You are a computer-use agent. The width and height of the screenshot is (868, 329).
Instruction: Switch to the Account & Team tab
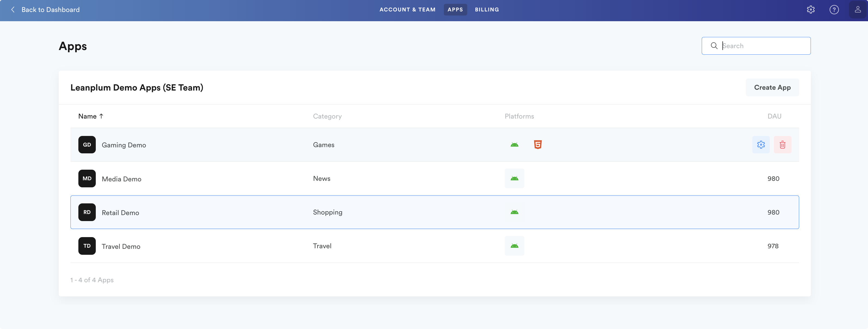(x=407, y=10)
